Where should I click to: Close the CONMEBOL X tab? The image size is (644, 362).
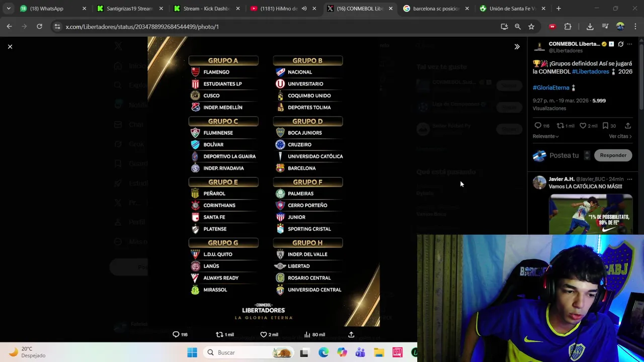(x=390, y=9)
